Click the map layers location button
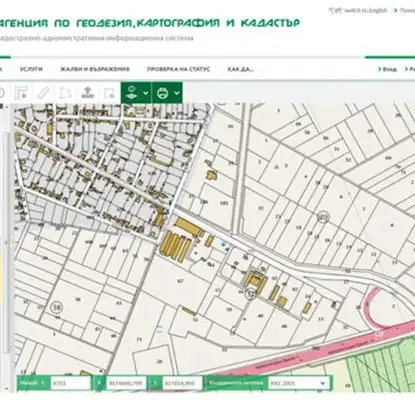415x400 pixels. coord(131,93)
